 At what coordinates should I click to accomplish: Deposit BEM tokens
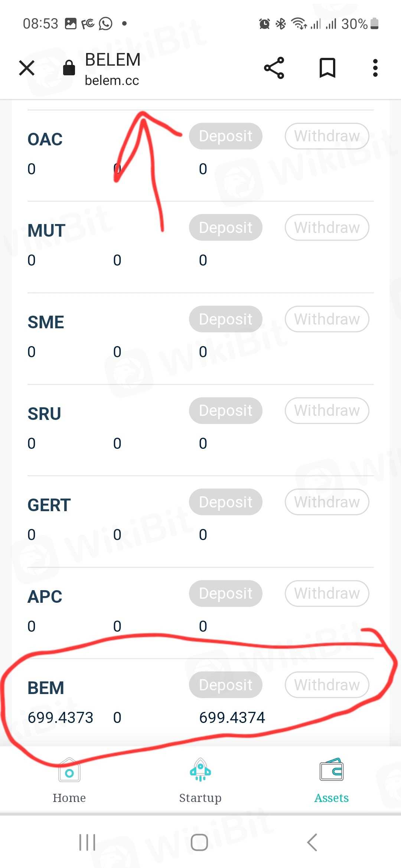[x=225, y=685]
